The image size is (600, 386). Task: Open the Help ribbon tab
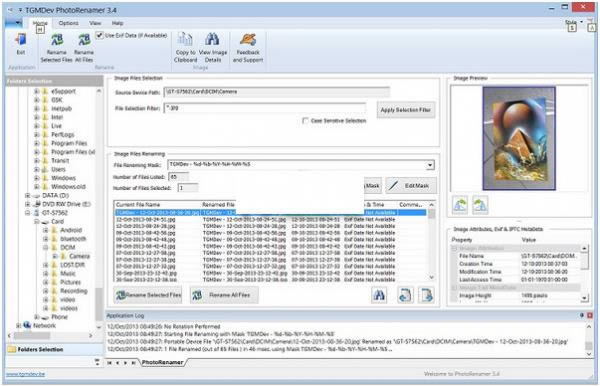(x=117, y=23)
